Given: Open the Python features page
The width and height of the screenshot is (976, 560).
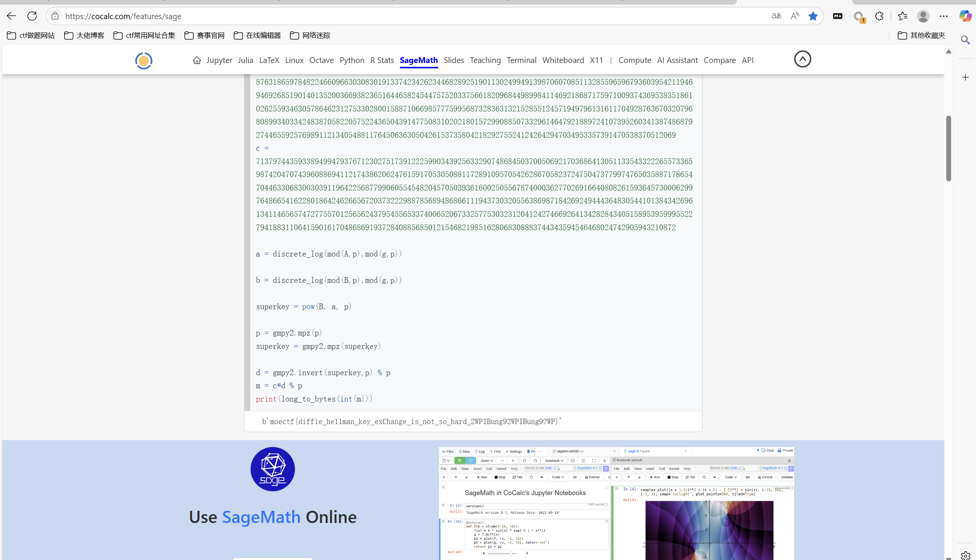Looking at the screenshot, I should (x=352, y=60).
